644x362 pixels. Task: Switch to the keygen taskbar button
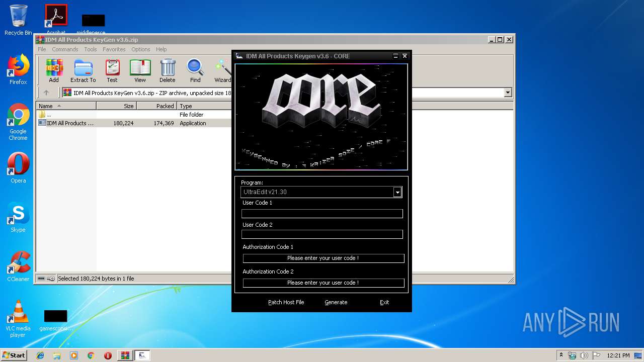pyautogui.click(x=142, y=355)
